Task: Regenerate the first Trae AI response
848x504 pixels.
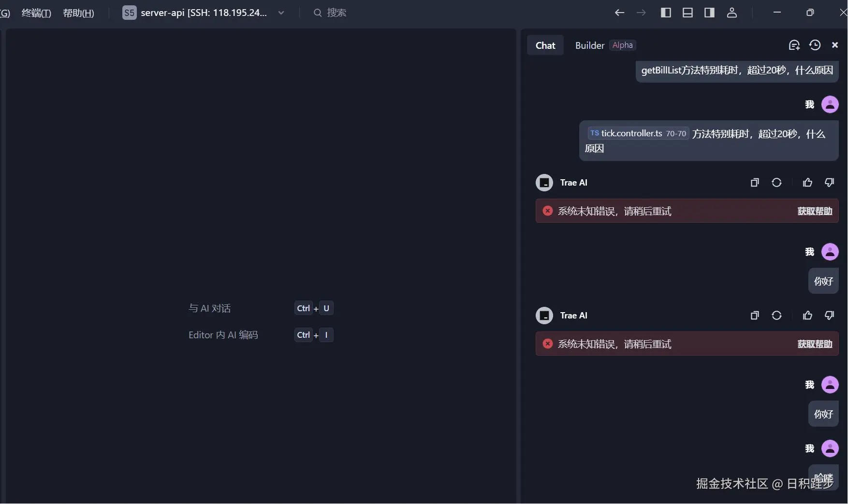Action: (x=776, y=183)
